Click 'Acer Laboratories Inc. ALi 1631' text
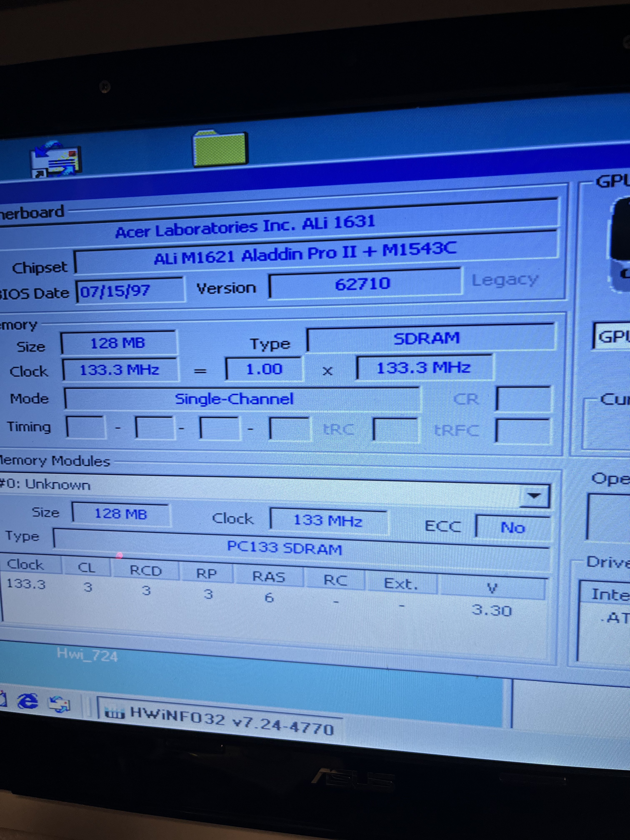This screenshot has height=840, width=630. [x=245, y=227]
